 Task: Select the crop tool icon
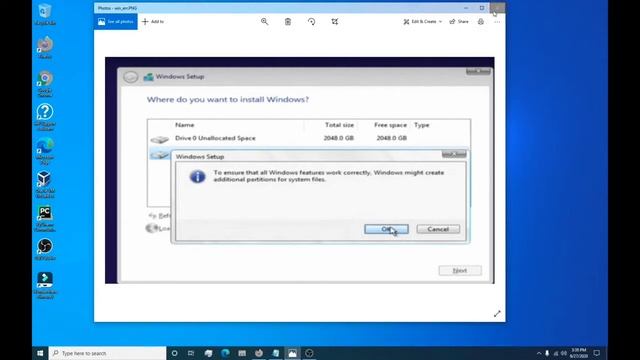tap(335, 22)
